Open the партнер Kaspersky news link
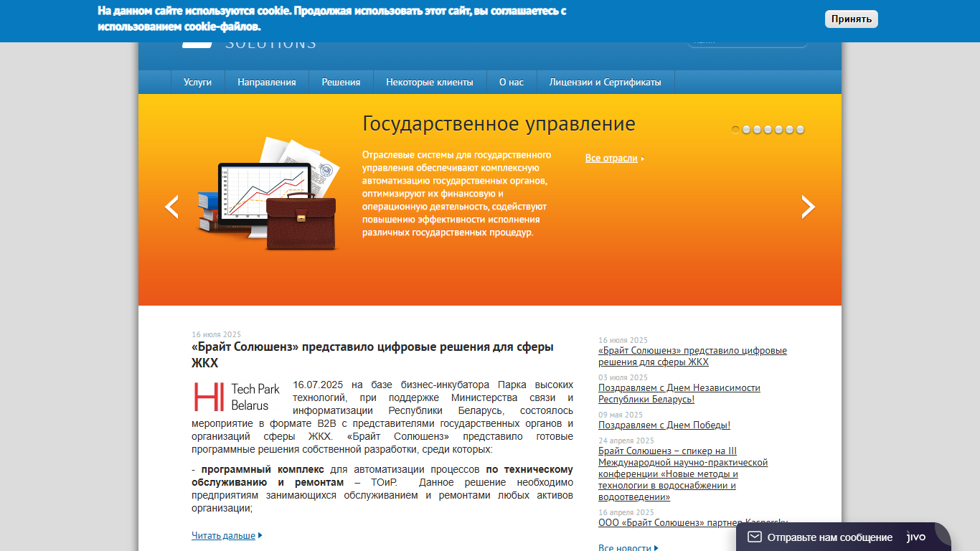 tap(693, 522)
